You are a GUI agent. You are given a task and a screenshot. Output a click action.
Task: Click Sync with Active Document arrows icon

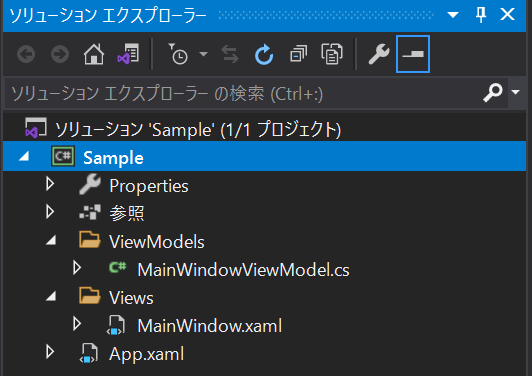point(230,54)
